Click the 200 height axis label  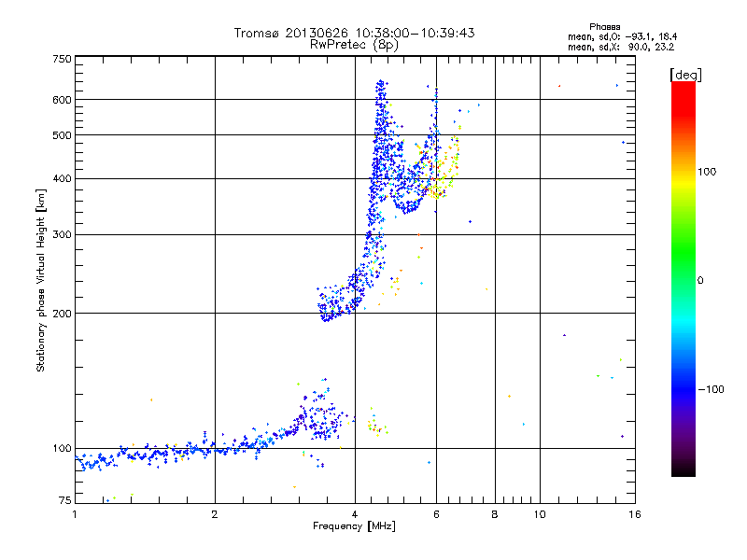(62, 314)
